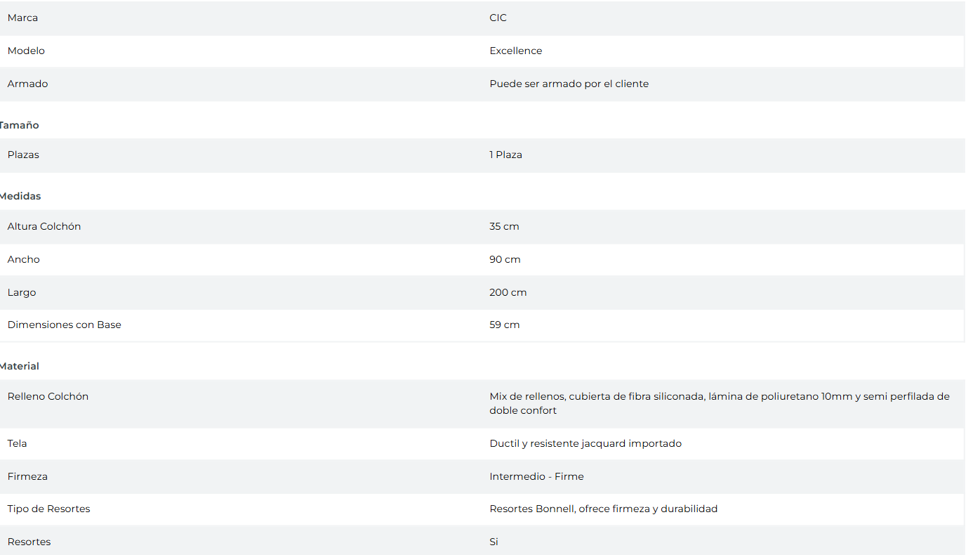Click the 35 cm height value

point(504,226)
